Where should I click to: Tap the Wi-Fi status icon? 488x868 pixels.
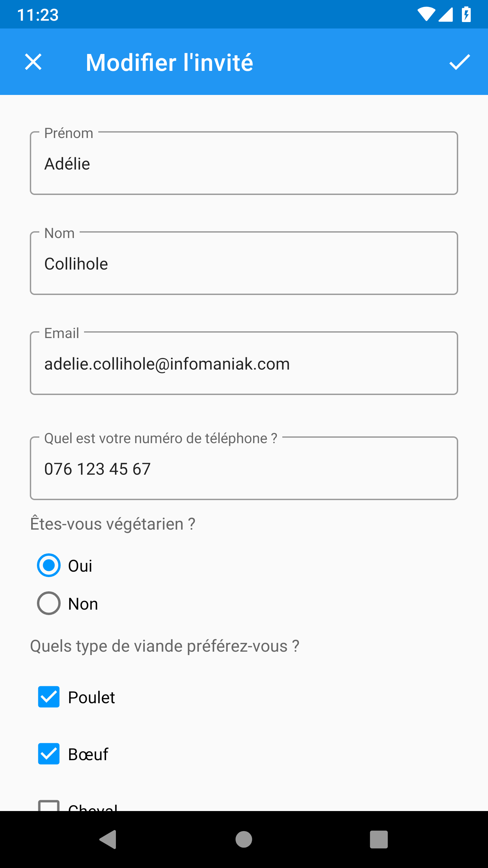(426, 14)
